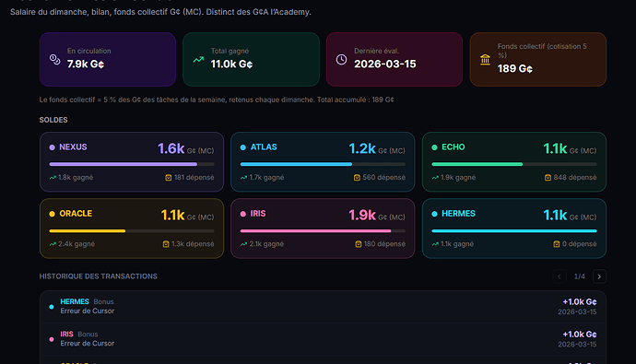Click Erreur de Cursor under HERMES Bonus

[88, 311]
